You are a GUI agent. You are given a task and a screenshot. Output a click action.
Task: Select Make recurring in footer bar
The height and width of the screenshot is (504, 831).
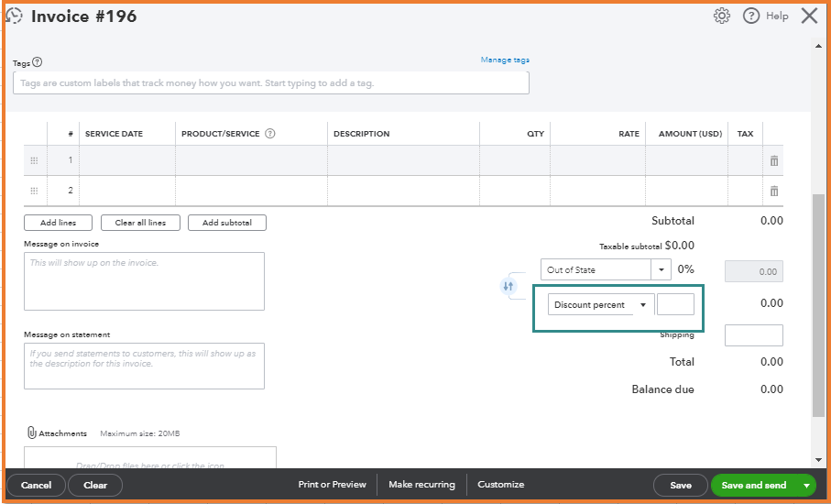(x=421, y=485)
